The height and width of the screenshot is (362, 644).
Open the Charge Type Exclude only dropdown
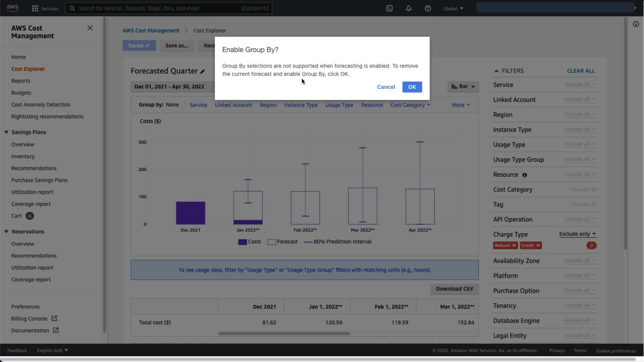[x=577, y=234]
